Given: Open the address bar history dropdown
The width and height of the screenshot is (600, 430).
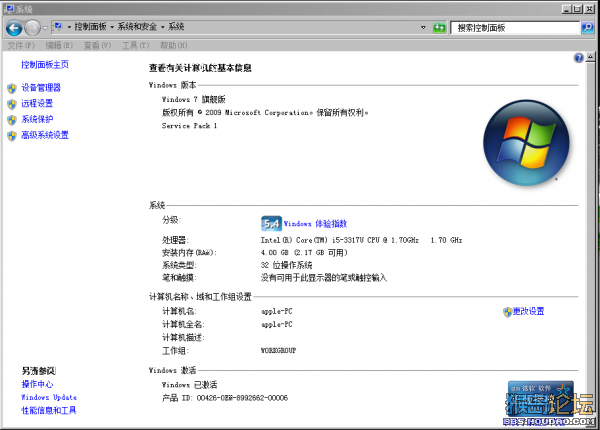Looking at the screenshot, I should tap(423, 27).
